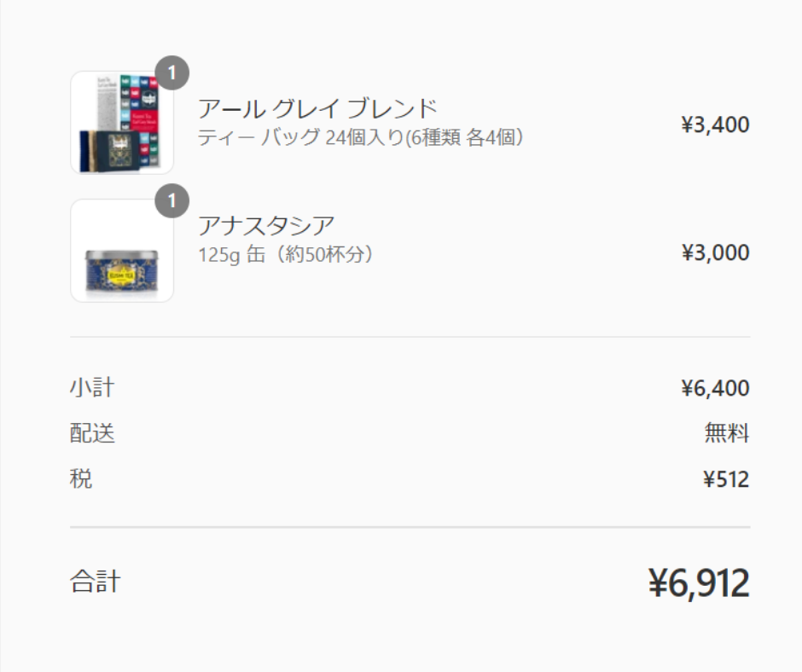
Task: Click the Earl Grey blend product thumbnail
Action: click(122, 123)
